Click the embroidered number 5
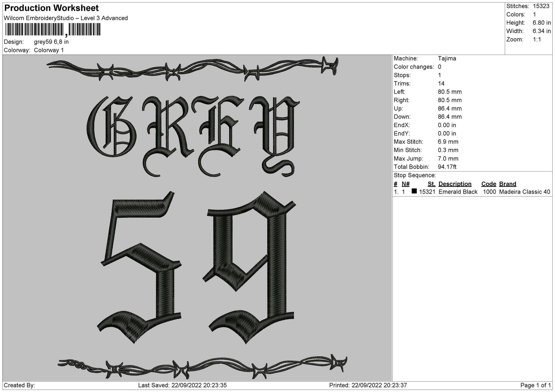This screenshot has width=555, height=392. tap(139, 267)
